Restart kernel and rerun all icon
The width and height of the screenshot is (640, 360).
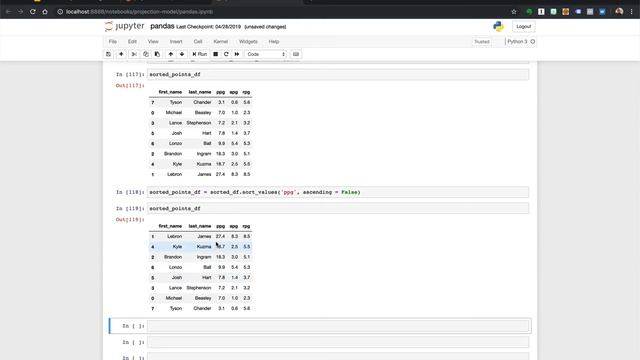[x=237, y=54]
